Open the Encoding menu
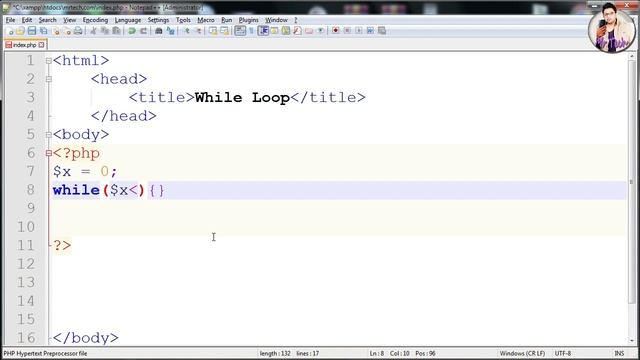The image size is (640, 360). (95, 20)
